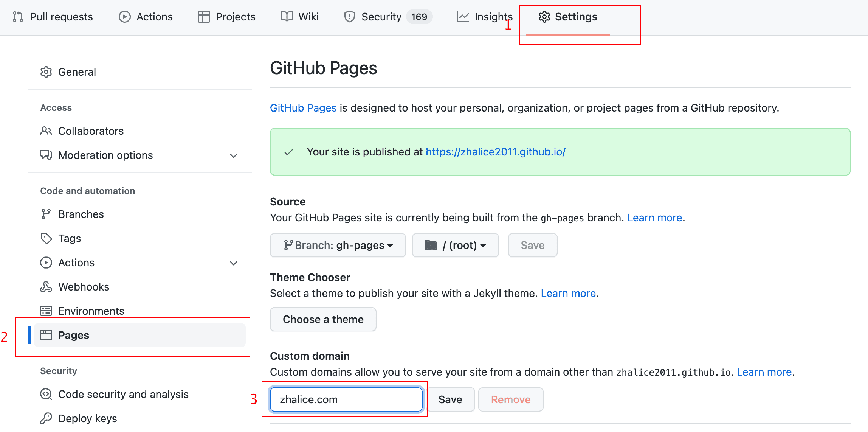The width and height of the screenshot is (868, 432).
Task: Click the folder icon on root dropdown
Action: (x=431, y=245)
